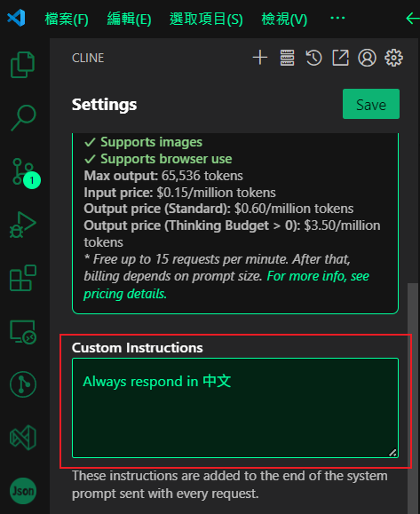Click the Settings heading
This screenshot has width=420, height=514.
[104, 105]
